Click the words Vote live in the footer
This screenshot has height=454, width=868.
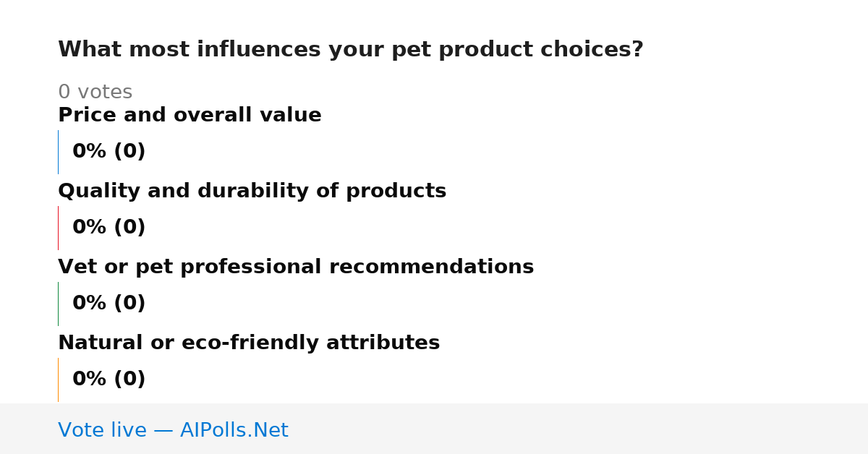tap(102, 430)
